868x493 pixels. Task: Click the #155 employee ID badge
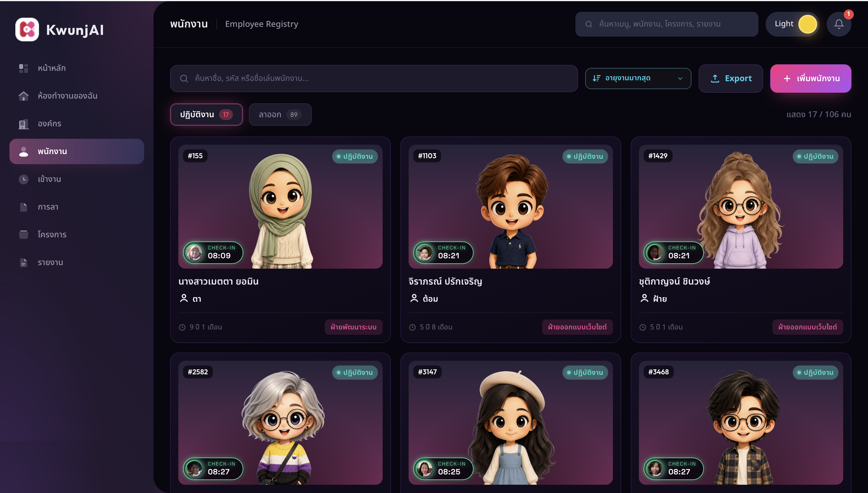pyautogui.click(x=195, y=156)
